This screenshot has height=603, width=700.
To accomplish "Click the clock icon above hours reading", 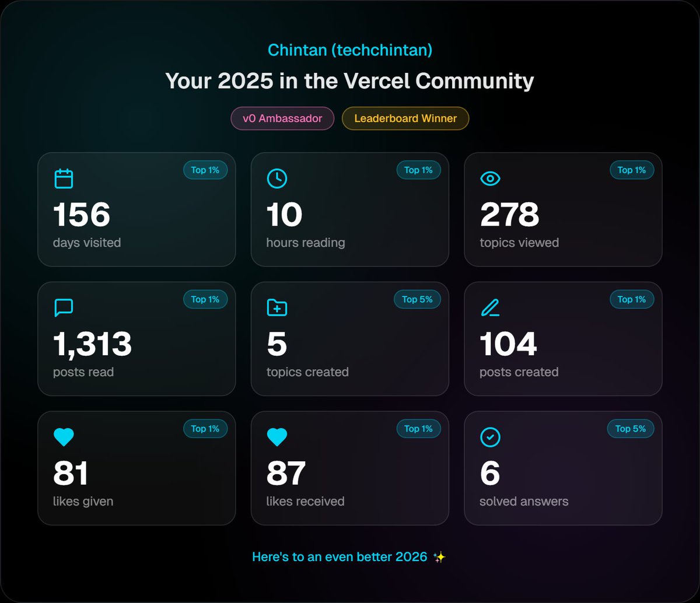I will pos(277,178).
